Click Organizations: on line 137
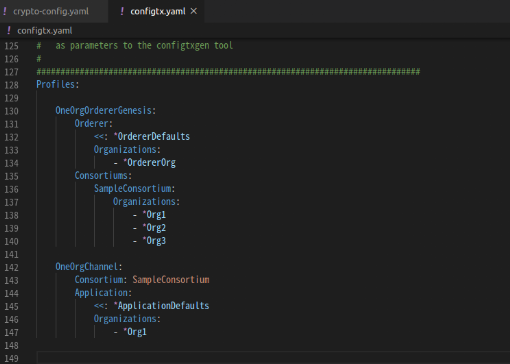510x364 pixels. [x=146, y=202]
